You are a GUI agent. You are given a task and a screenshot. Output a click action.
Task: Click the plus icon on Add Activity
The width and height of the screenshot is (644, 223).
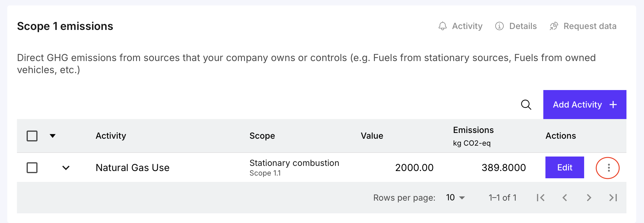coord(613,105)
